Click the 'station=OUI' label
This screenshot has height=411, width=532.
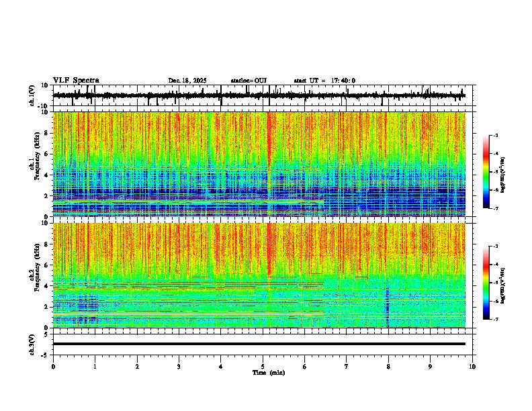click(x=249, y=81)
